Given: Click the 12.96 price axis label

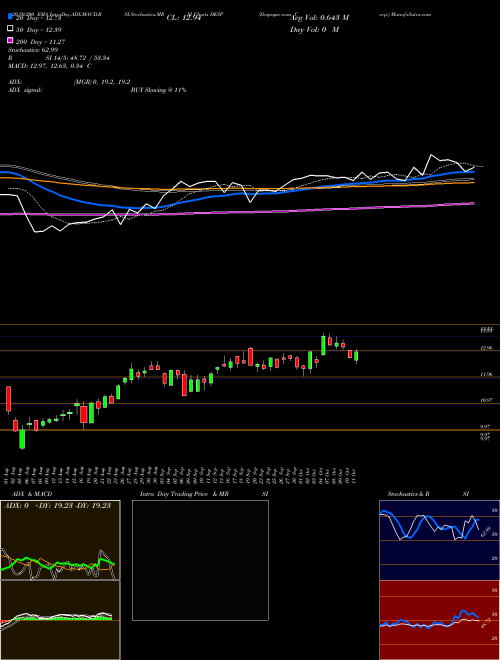Looking at the screenshot, I should tap(486, 348).
